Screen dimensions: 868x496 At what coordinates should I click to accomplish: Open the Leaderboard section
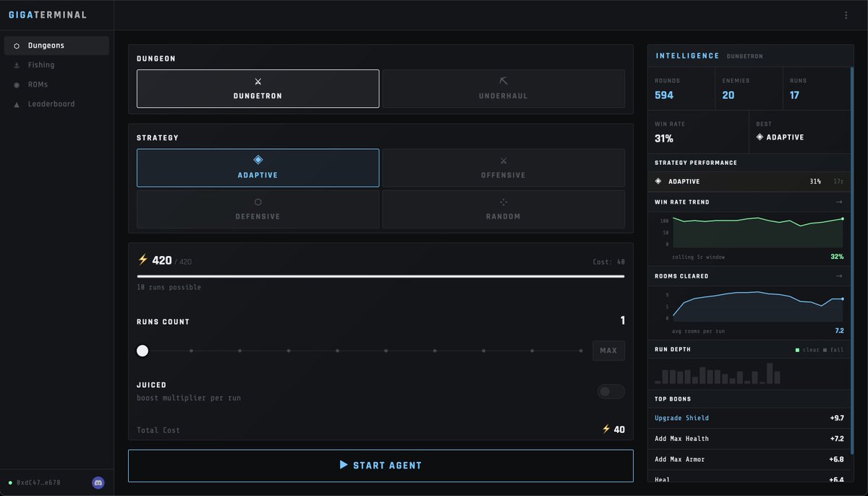point(56,104)
